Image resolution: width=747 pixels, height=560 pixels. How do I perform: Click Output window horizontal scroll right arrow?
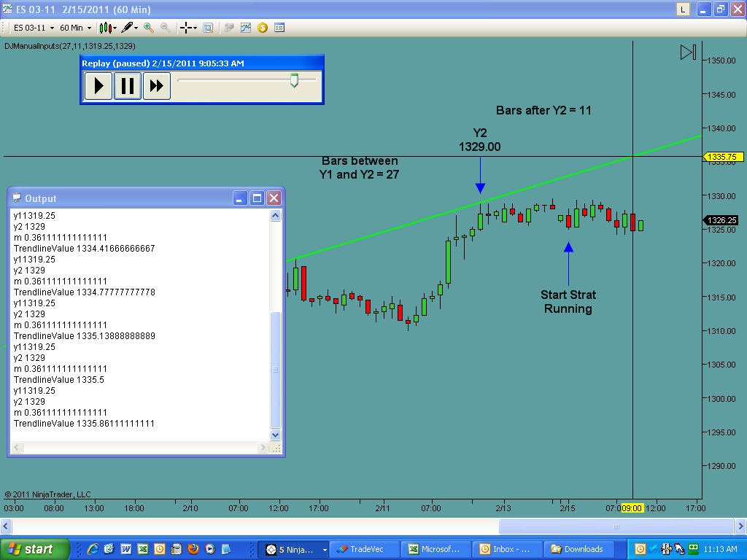pos(263,447)
